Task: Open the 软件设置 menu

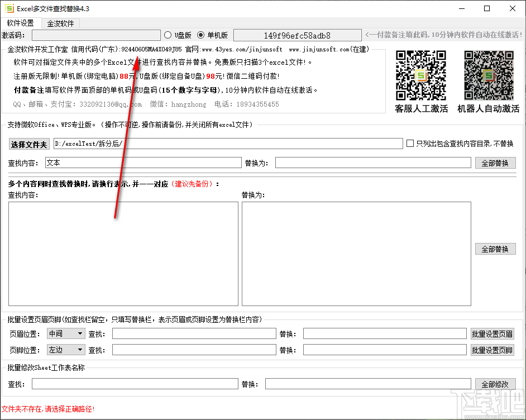Action: point(20,23)
